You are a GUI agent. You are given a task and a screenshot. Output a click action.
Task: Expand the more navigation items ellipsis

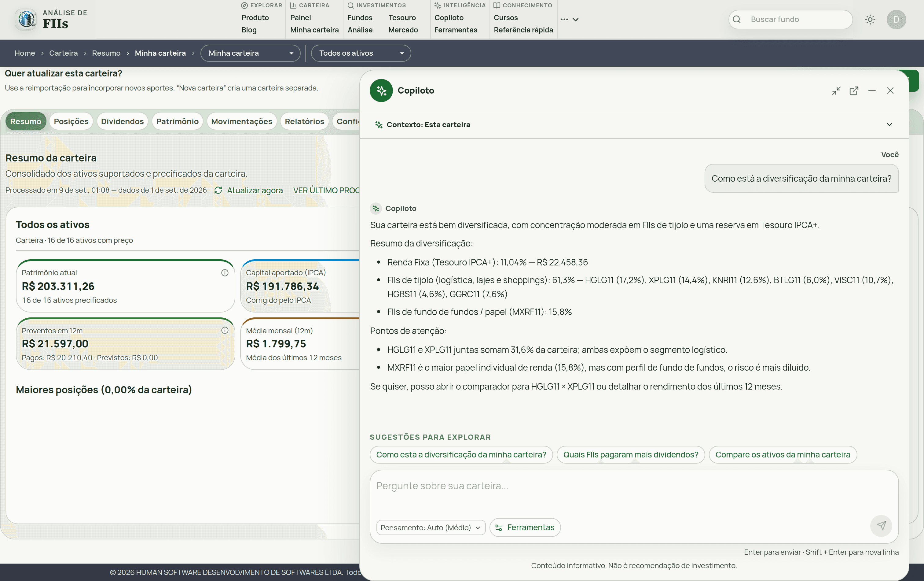570,19
